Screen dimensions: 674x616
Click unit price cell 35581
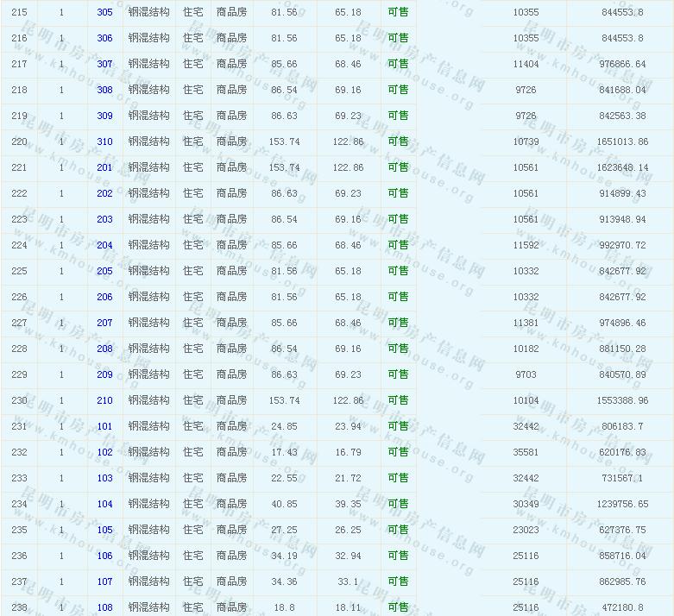pyautogui.click(x=525, y=452)
